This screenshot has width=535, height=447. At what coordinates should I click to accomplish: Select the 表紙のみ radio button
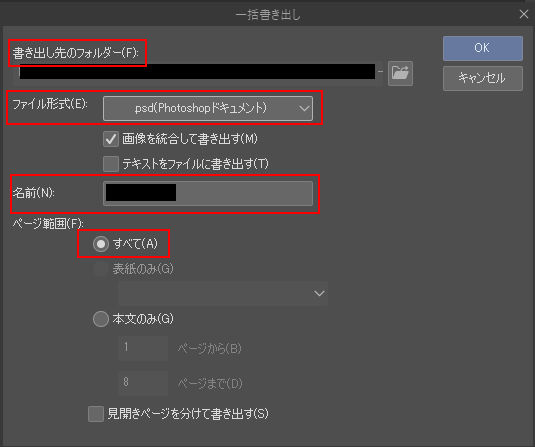point(101,269)
